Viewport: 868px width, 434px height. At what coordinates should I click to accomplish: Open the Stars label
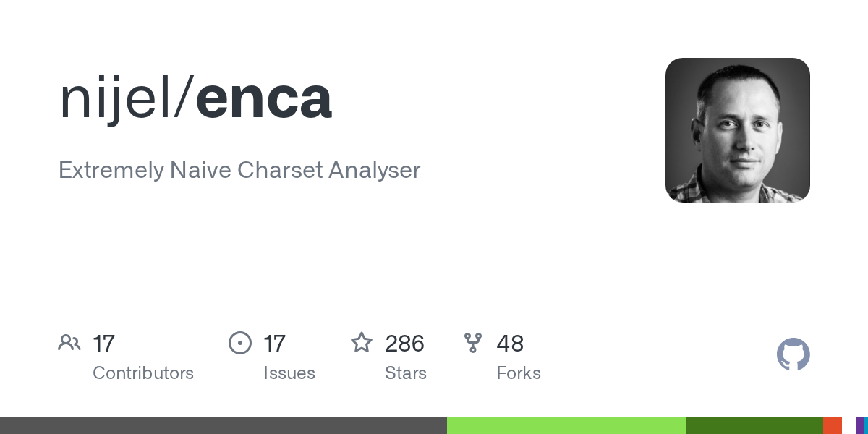(x=406, y=373)
